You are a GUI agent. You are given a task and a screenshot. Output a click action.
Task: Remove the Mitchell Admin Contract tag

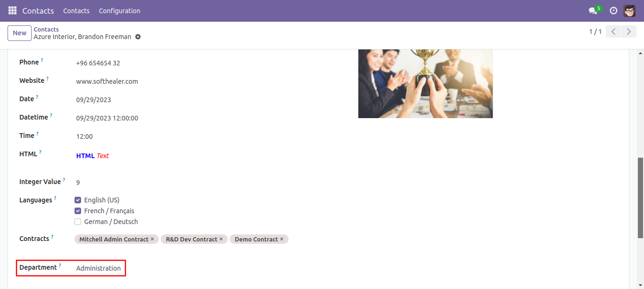(x=152, y=239)
